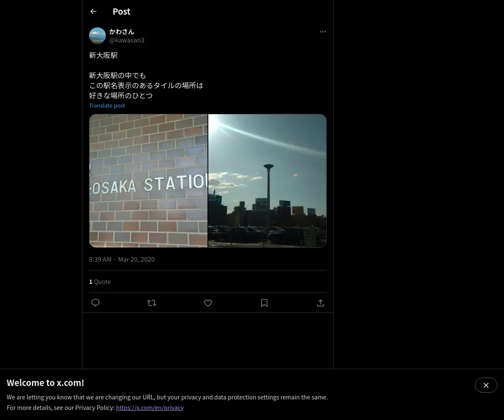Viewport: 504px width, 420px height.
Task: Click the line 好きな場所のひとつ
Action: point(121,95)
